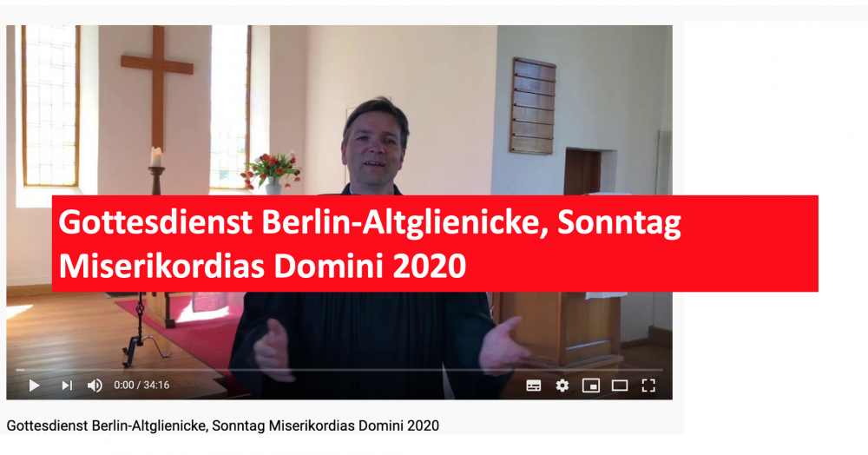Click the red Gottesdienst Berlin-Altglienicke banner
Viewport: 868px width, 455px height.
(x=435, y=243)
